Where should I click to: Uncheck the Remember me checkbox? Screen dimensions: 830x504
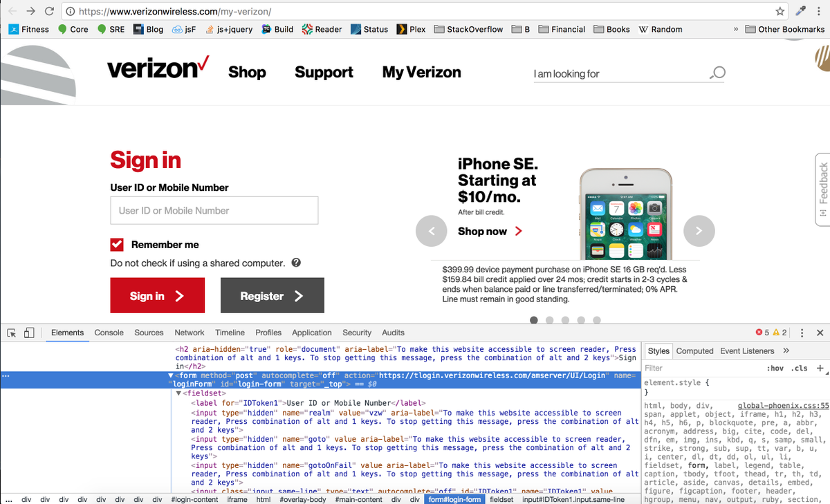coord(117,245)
